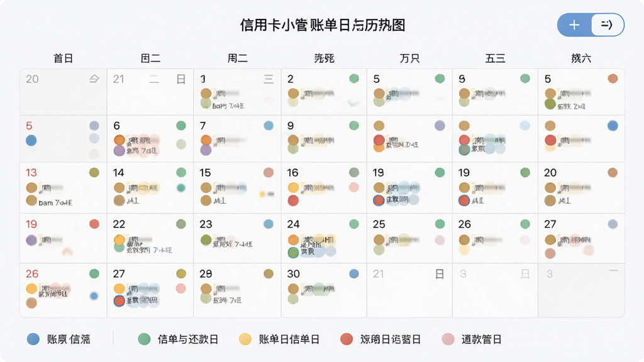This screenshot has width=644, height=362.
Task: Click the green corner dot in cell 14
Action: (181, 172)
